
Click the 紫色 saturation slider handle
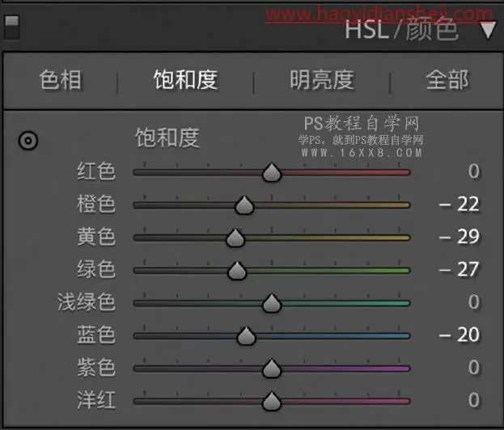[x=272, y=369]
